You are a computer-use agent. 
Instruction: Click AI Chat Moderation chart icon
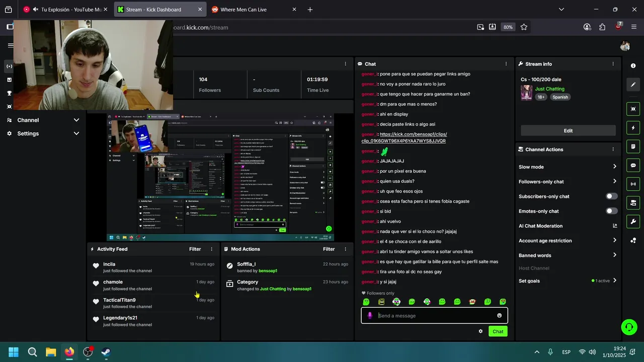[x=615, y=226]
